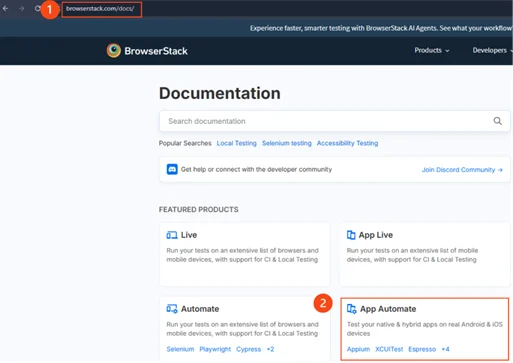Open Selenium link under Automate
This screenshot has height=363, width=513.
pyautogui.click(x=180, y=349)
